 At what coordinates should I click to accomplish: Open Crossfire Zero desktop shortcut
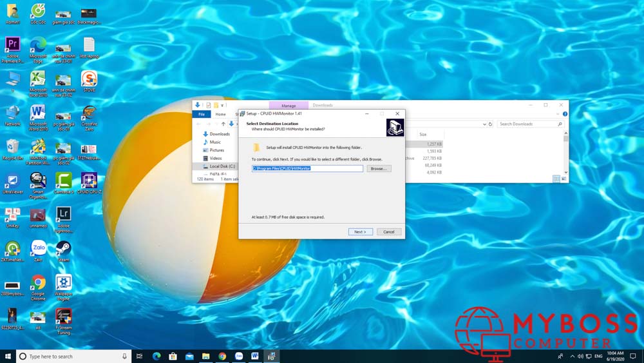point(89,118)
